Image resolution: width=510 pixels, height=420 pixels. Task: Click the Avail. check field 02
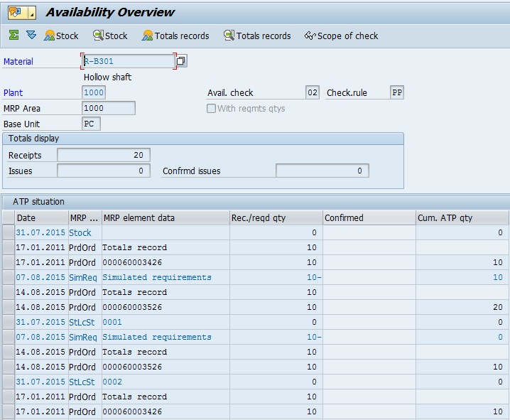pyautogui.click(x=313, y=92)
